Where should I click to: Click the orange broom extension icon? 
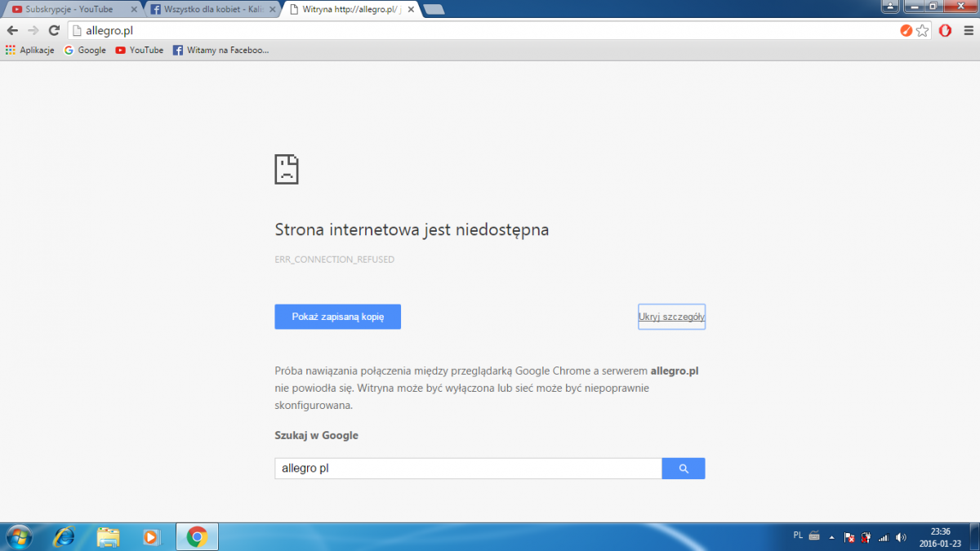click(906, 31)
